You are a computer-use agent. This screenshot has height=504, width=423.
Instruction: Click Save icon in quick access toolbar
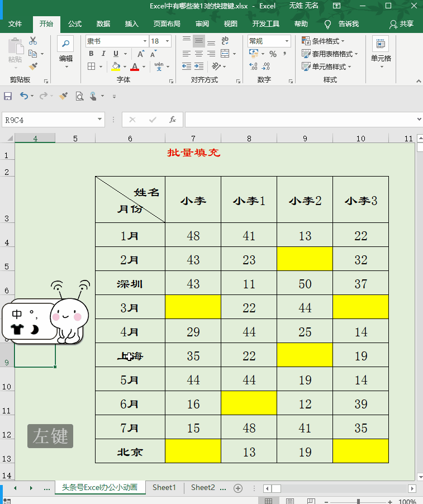[8, 96]
